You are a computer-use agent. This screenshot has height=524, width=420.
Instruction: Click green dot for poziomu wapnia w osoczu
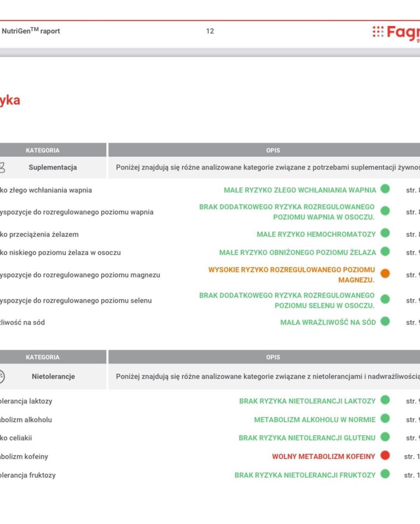385,211
